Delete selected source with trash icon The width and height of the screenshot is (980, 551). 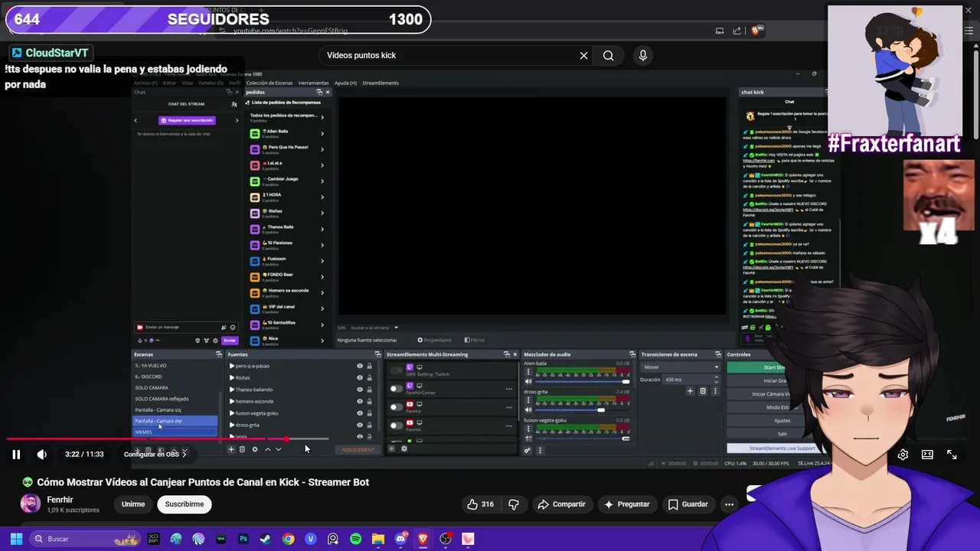(242, 449)
